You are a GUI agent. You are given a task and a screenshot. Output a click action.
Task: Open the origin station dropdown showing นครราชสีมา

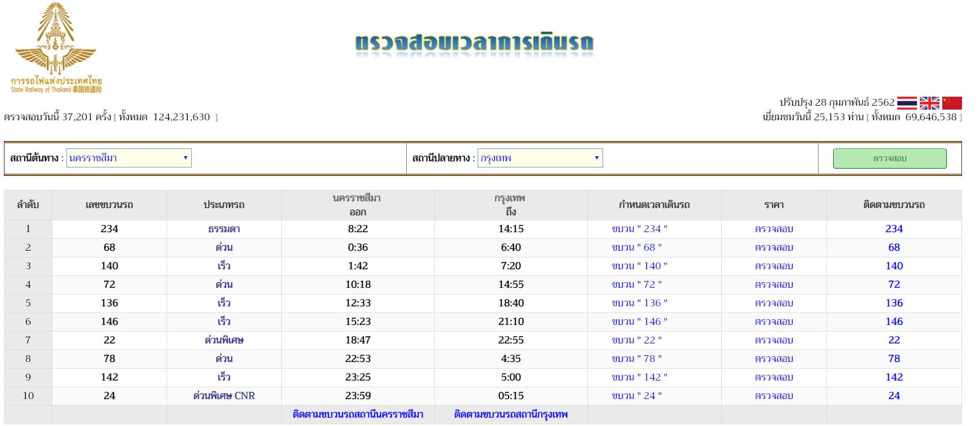[129, 158]
